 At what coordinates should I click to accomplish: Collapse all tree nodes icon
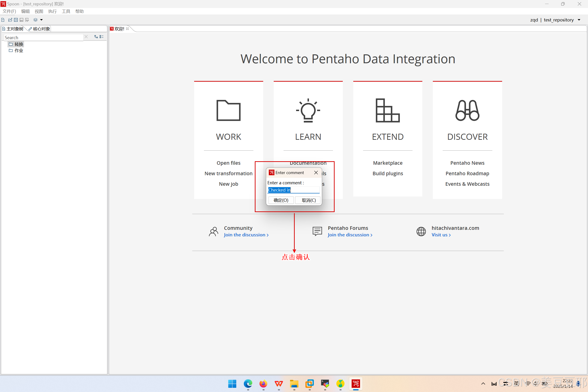tap(101, 37)
